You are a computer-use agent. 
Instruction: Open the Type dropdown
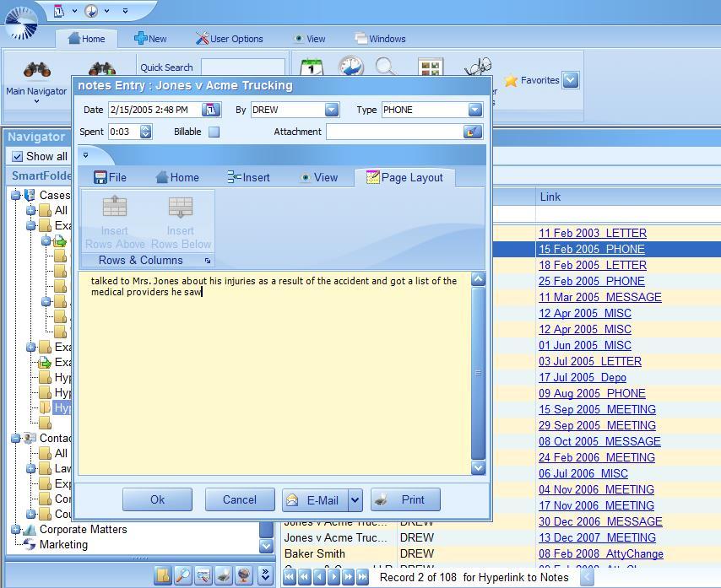475,110
